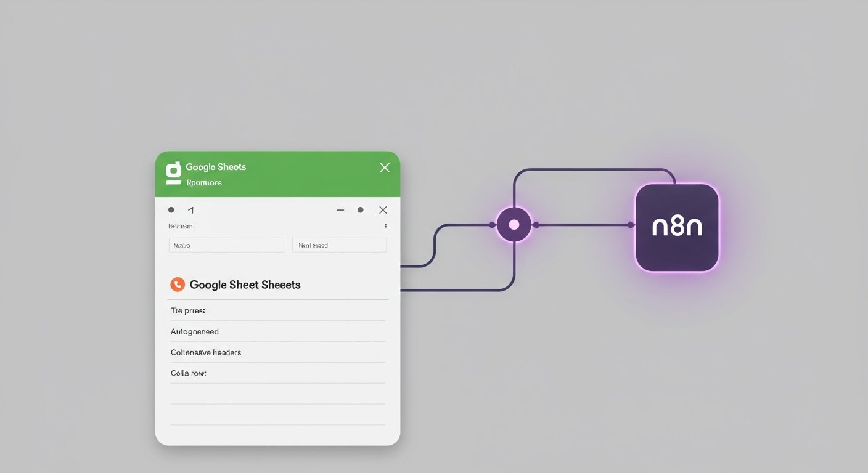Click the 'Google Sheet Sheets' section heading
868x473 pixels.
(245, 285)
